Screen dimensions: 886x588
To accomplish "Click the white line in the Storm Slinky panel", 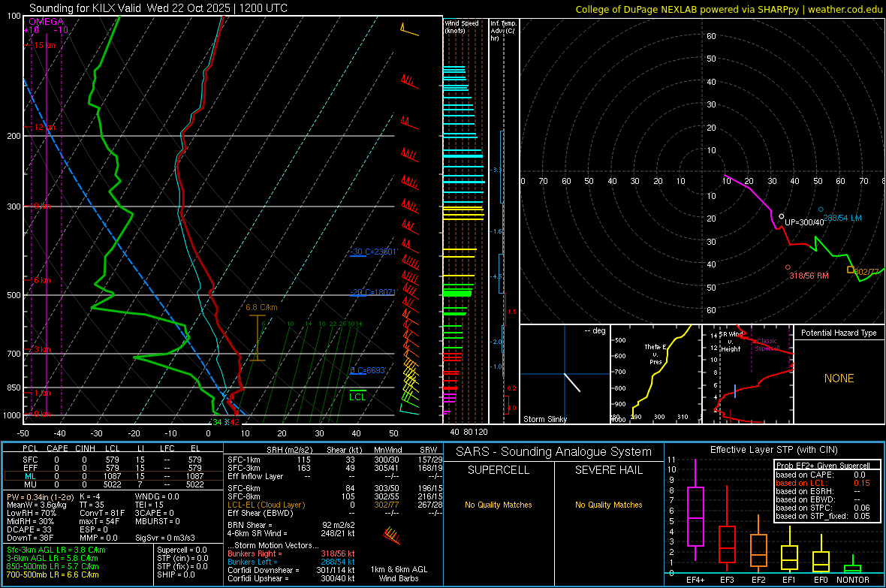I will point(572,383).
